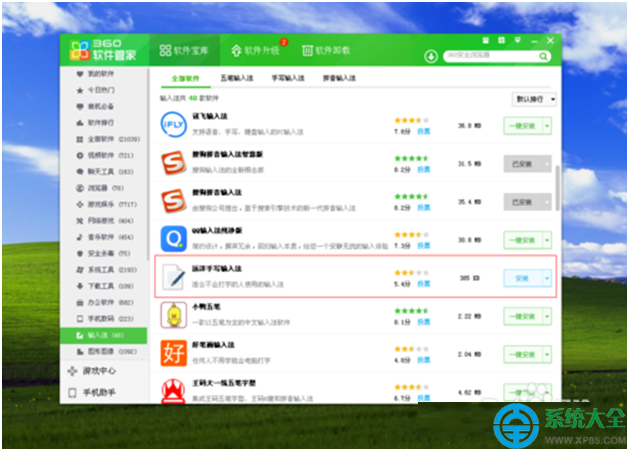
Task: Expand install options arrow for QQ输入法
Action: point(547,240)
